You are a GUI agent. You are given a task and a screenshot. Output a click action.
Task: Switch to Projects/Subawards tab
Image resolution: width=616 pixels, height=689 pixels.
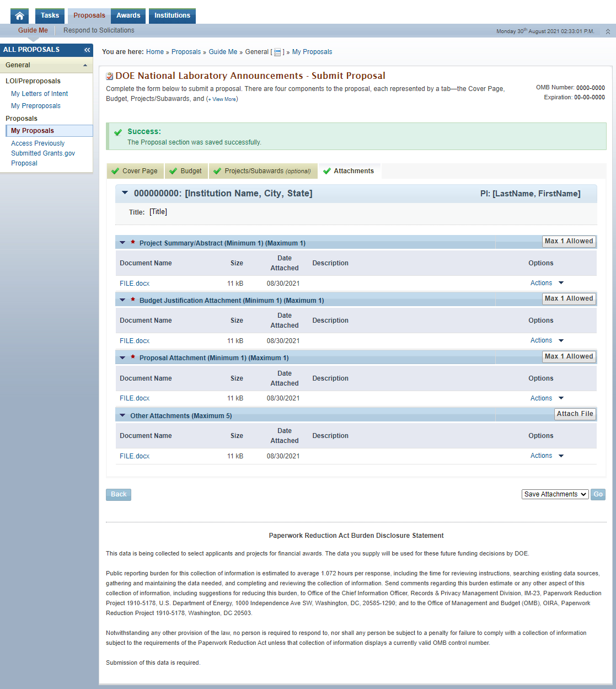click(263, 171)
